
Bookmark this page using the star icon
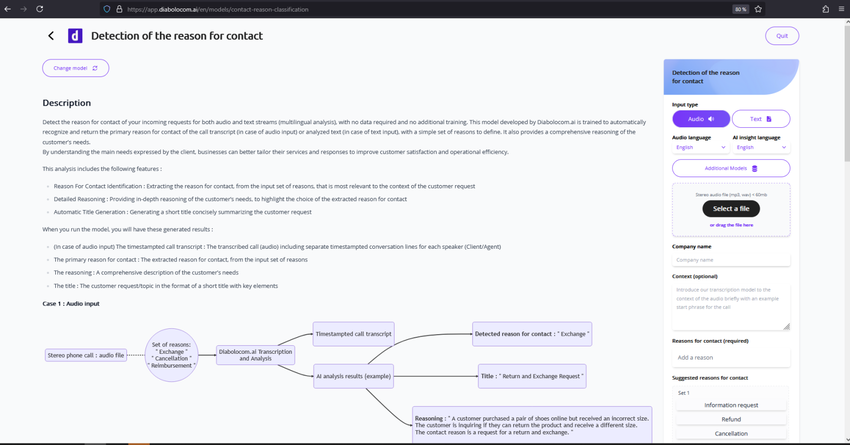pos(758,9)
